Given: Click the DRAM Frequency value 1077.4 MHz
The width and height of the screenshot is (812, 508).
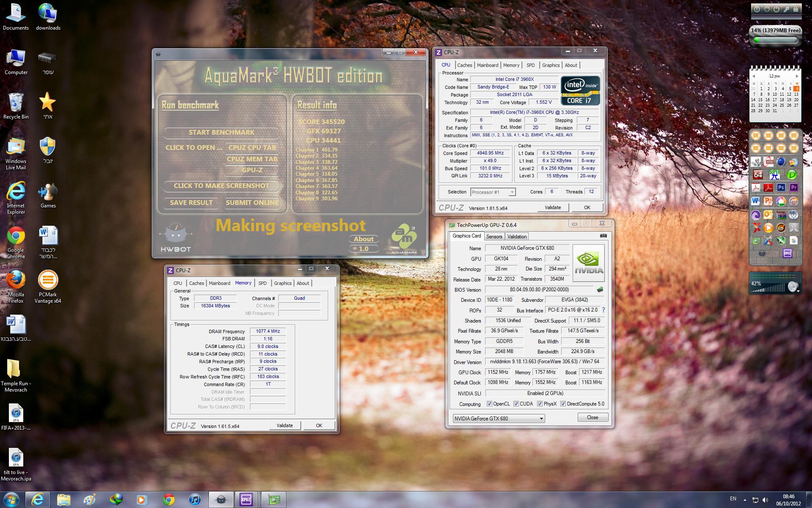Looking at the screenshot, I should (268, 331).
